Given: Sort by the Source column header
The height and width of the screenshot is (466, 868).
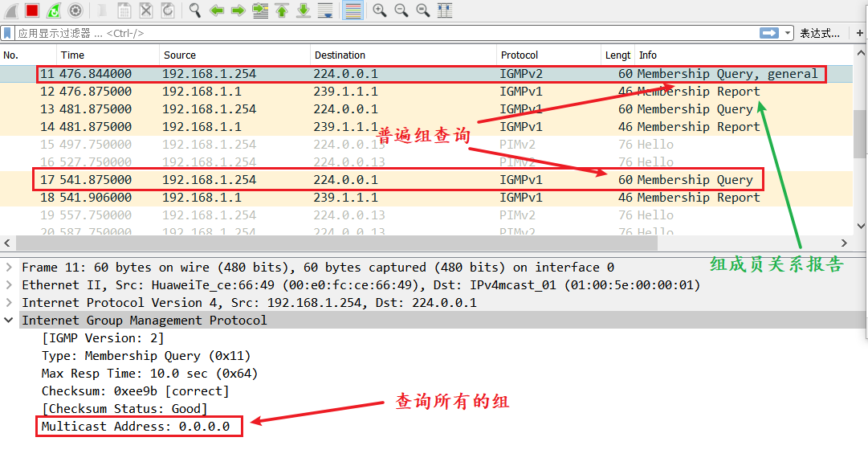Looking at the screenshot, I should (x=234, y=55).
